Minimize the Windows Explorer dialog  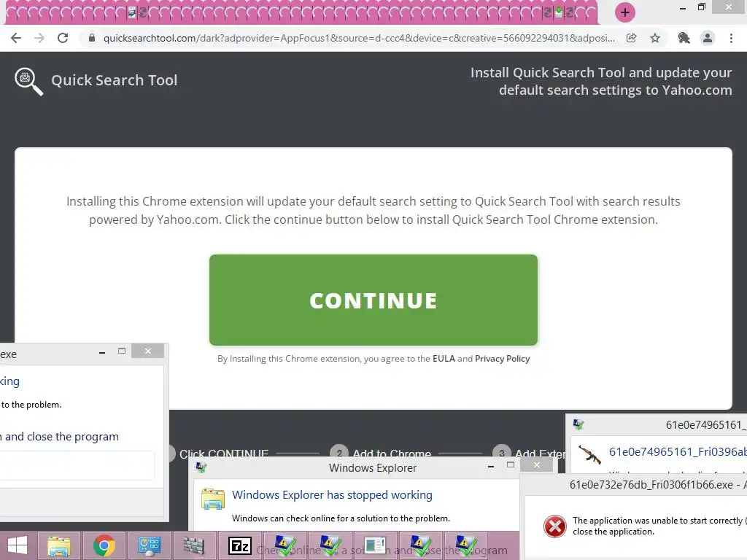[x=491, y=467]
